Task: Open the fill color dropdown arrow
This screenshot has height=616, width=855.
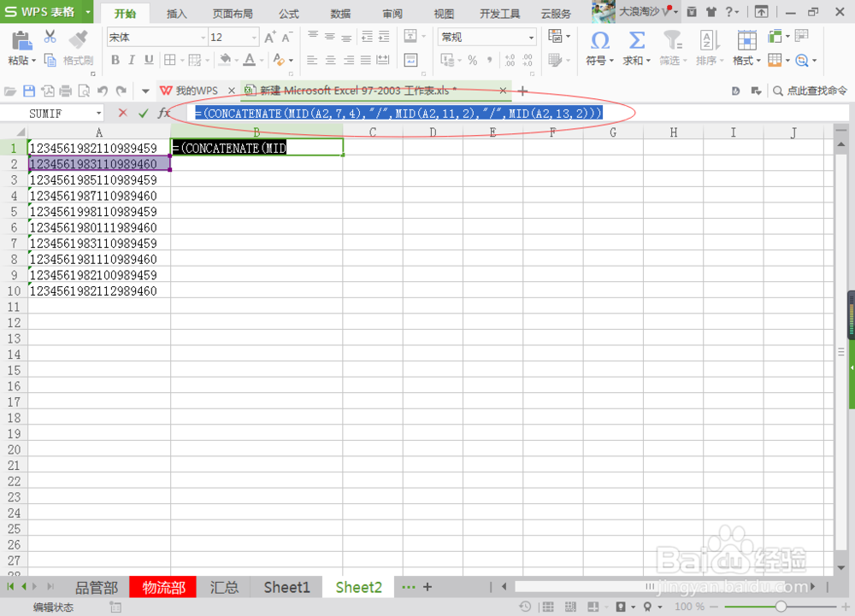Action: pyautogui.click(x=237, y=61)
